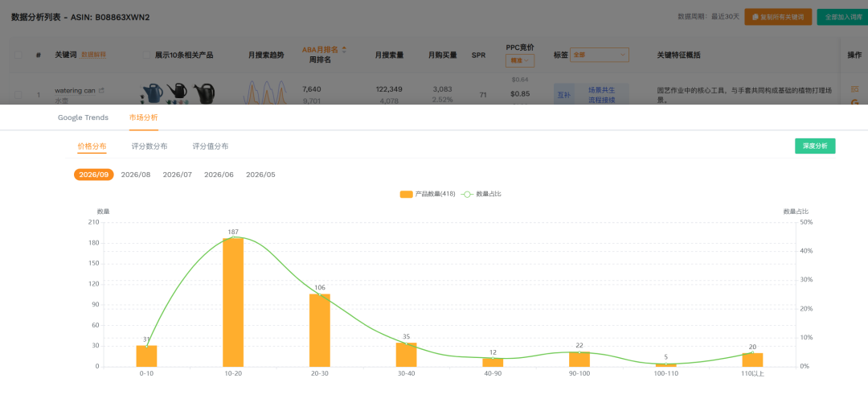This screenshot has height=399, width=868.
Task: Click the ABA rank value 7,640
Action: coord(312,89)
